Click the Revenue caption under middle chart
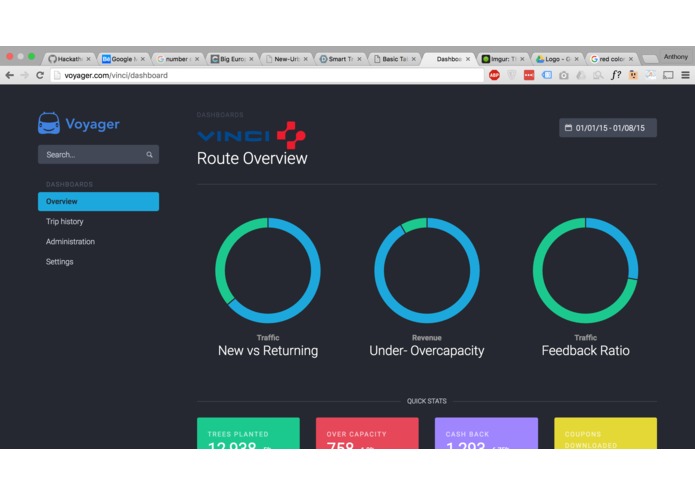Image resolution: width=695 pixels, height=494 pixels. [426, 338]
